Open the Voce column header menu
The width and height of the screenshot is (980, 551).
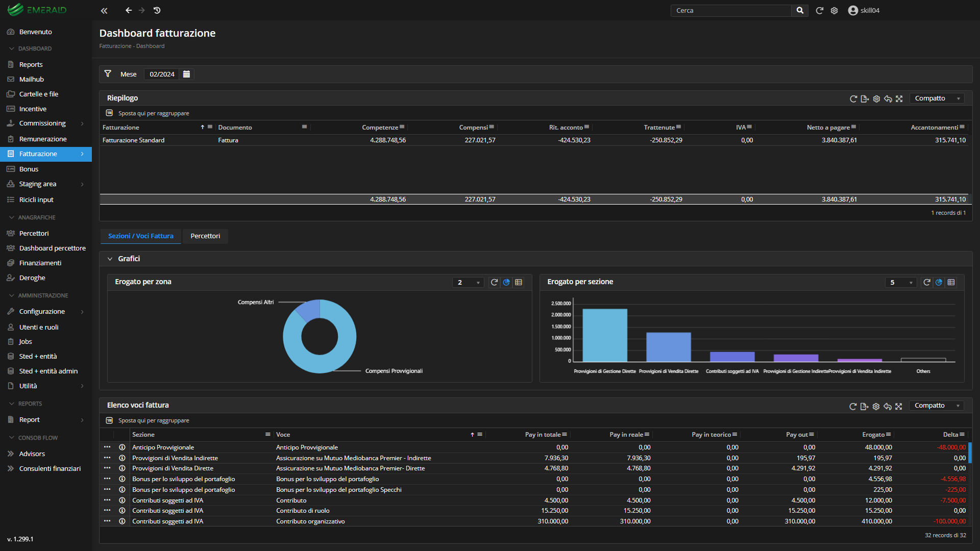coord(480,435)
